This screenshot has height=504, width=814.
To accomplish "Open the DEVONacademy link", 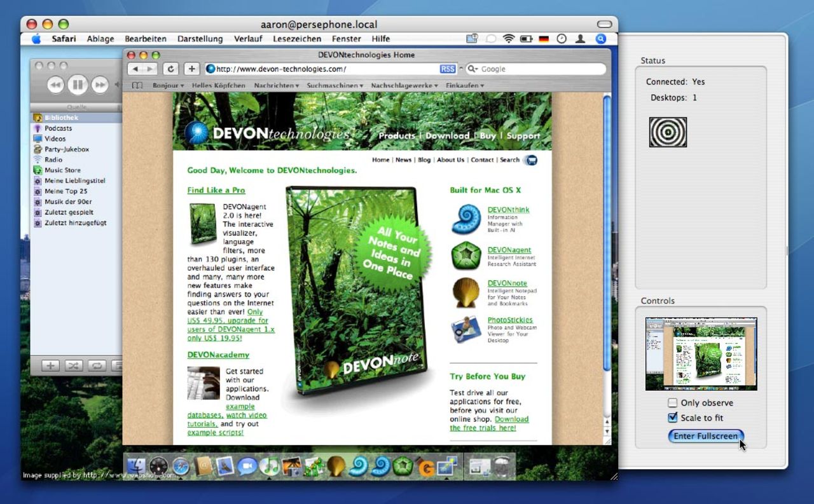I will (218, 355).
